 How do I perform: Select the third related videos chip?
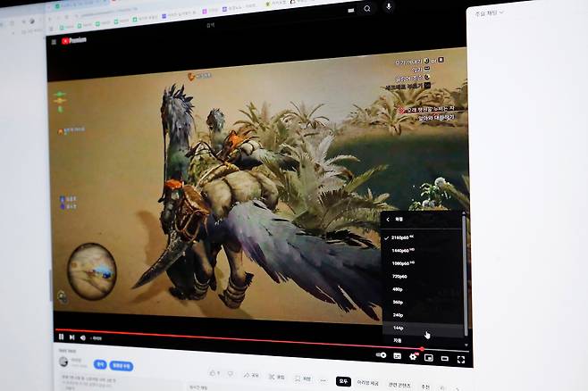click(x=399, y=385)
